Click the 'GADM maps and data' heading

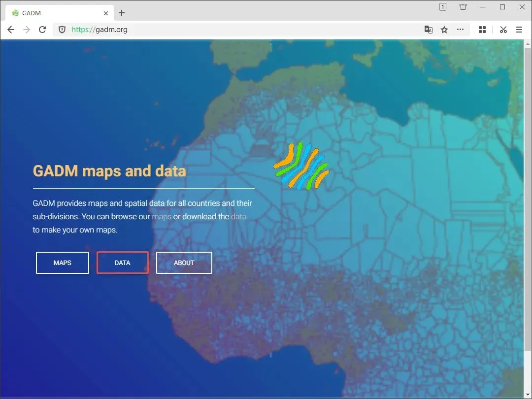click(109, 170)
